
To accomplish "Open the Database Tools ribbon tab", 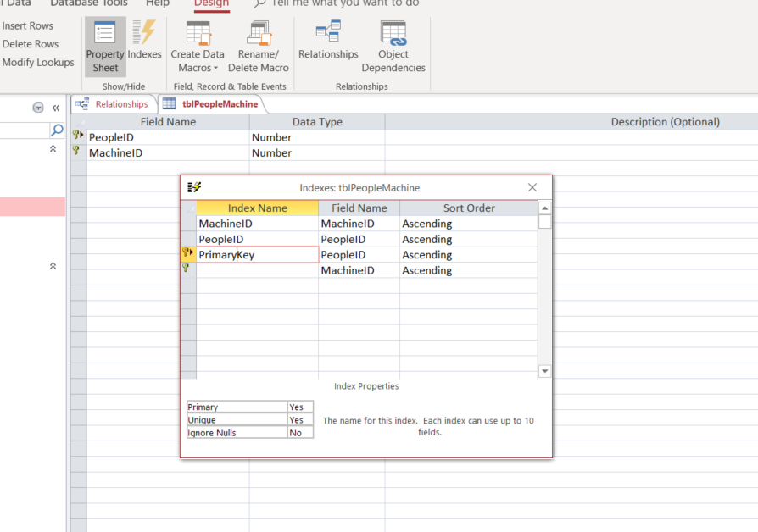I will (x=89, y=4).
